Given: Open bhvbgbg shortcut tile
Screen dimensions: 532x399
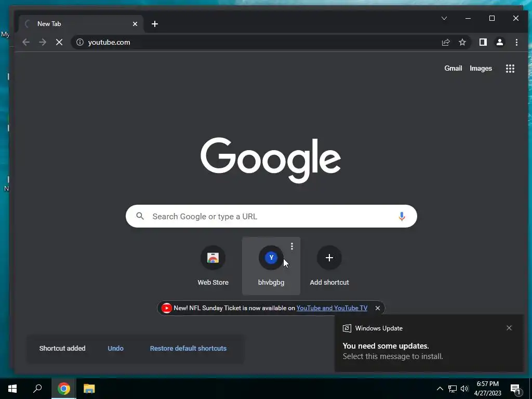Looking at the screenshot, I should [x=271, y=265].
